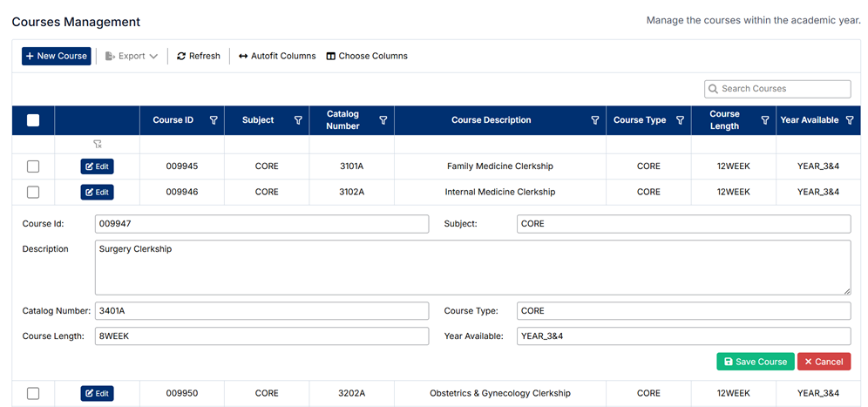Open the Course Length filter icon
The height and width of the screenshot is (407, 868).
pos(765,120)
